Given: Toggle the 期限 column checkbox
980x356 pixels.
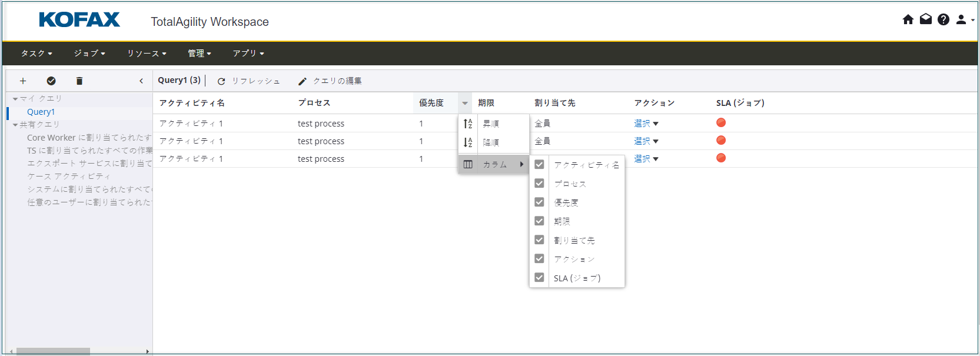Looking at the screenshot, I should pos(539,221).
